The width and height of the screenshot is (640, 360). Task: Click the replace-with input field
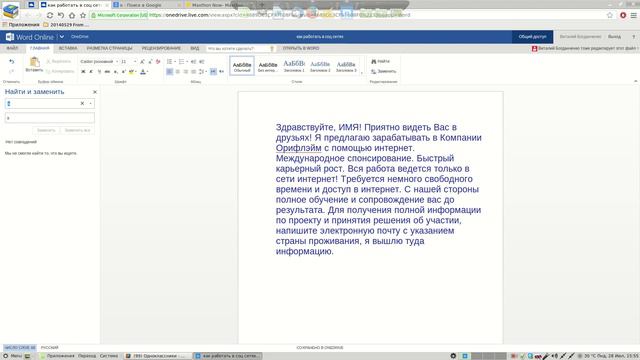[50, 118]
